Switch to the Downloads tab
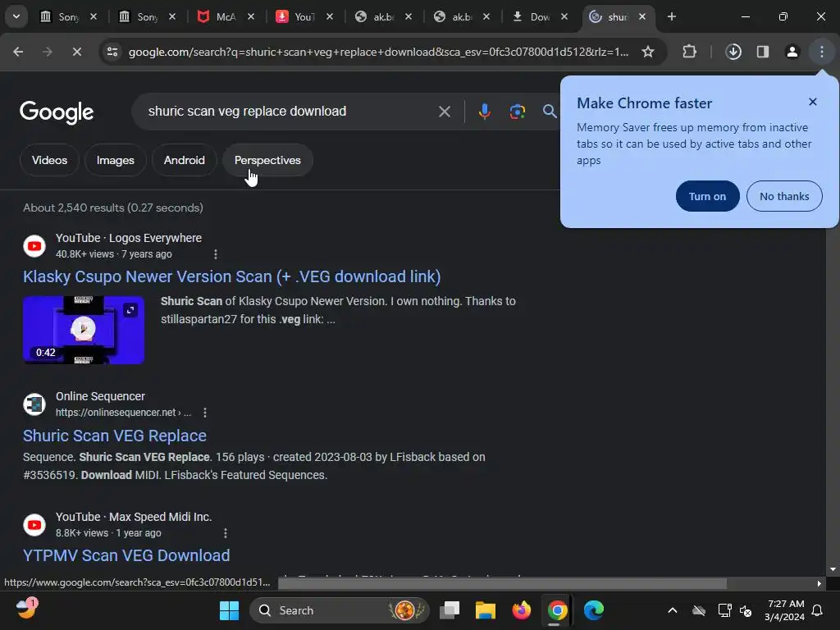 pos(539,17)
